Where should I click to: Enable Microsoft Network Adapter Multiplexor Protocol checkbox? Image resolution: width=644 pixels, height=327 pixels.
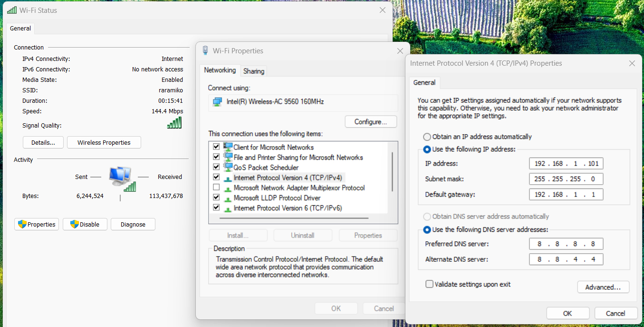217,188
